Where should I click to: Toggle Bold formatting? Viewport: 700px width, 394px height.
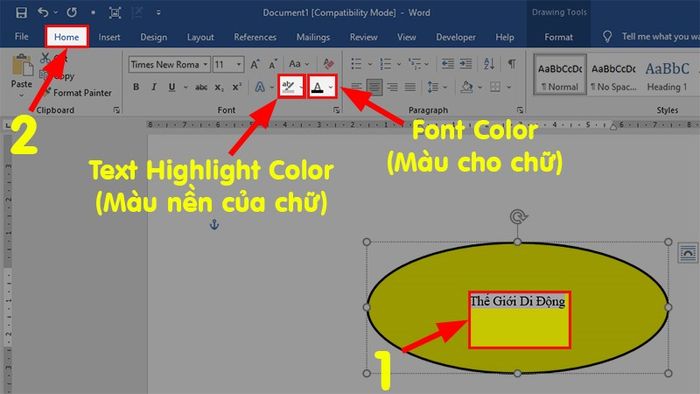136,87
